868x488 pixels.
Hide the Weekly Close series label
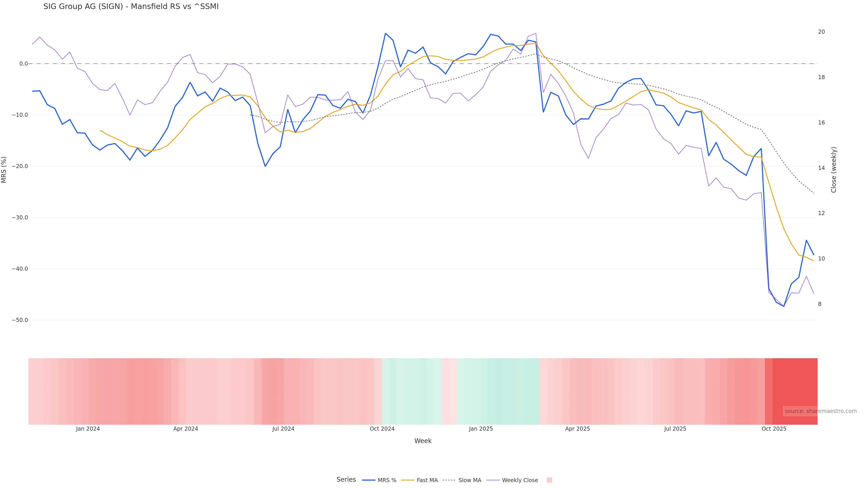(x=520, y=480)
